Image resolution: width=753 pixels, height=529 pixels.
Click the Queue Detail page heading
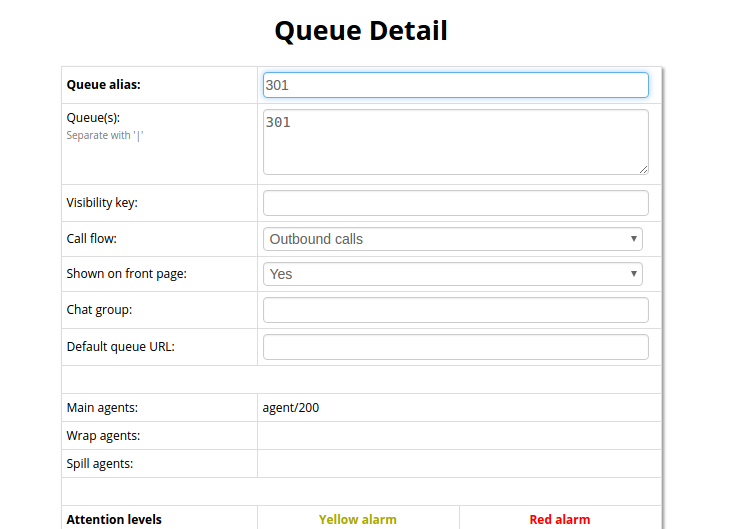click(361, 31)
